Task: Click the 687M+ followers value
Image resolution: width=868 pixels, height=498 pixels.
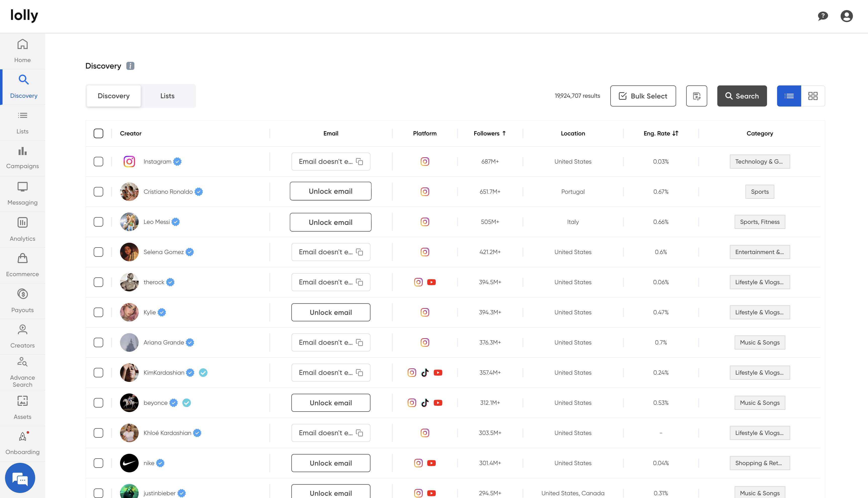Action: coord(490,162)
